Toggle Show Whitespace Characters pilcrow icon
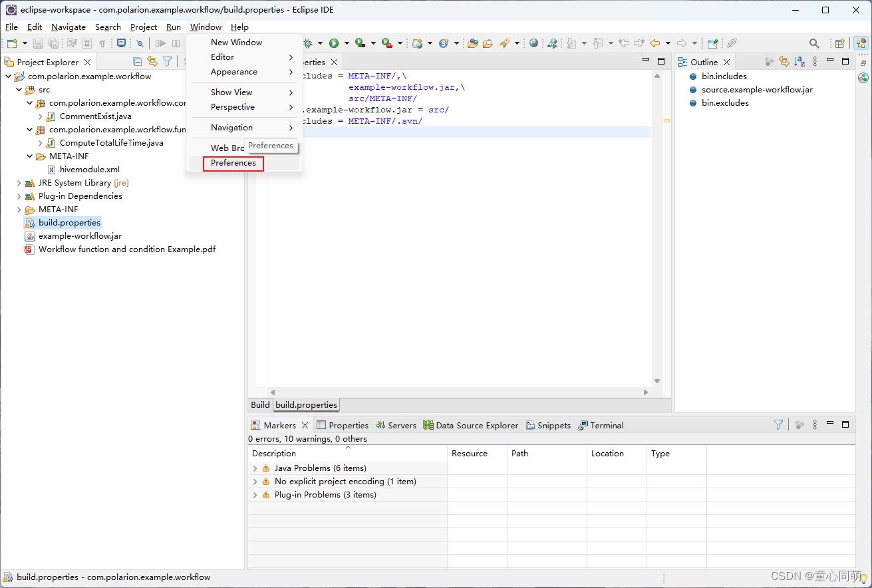872x588 pixels. click(102, 43)
